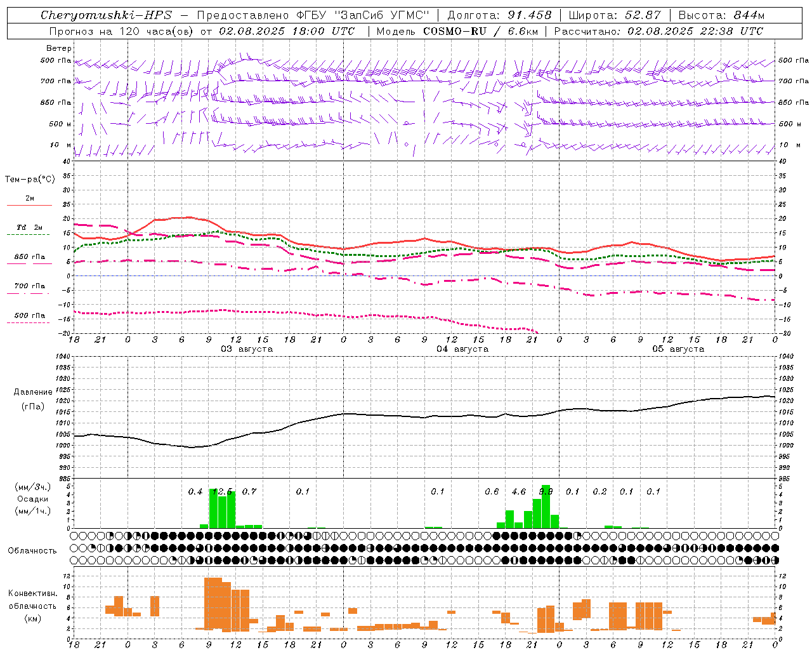Click the 2м temperature legend entry
This screenshot has width=812, height=650.
[30, 199]
